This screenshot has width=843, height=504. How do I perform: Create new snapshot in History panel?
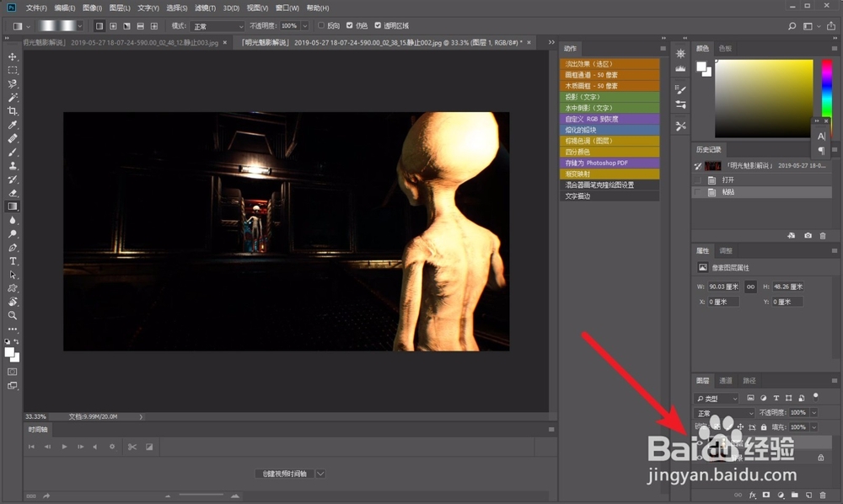point(808,235)
